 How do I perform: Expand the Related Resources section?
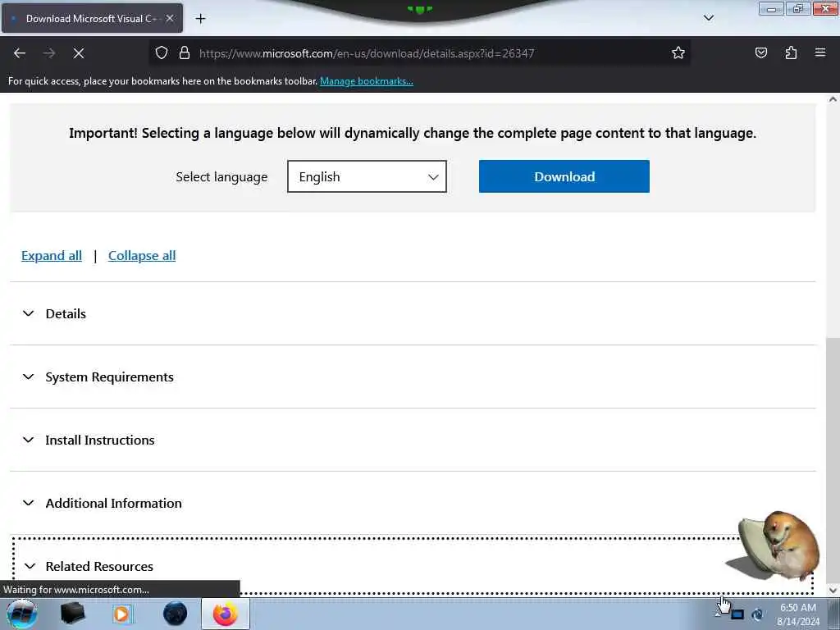(x=413, y=566)
